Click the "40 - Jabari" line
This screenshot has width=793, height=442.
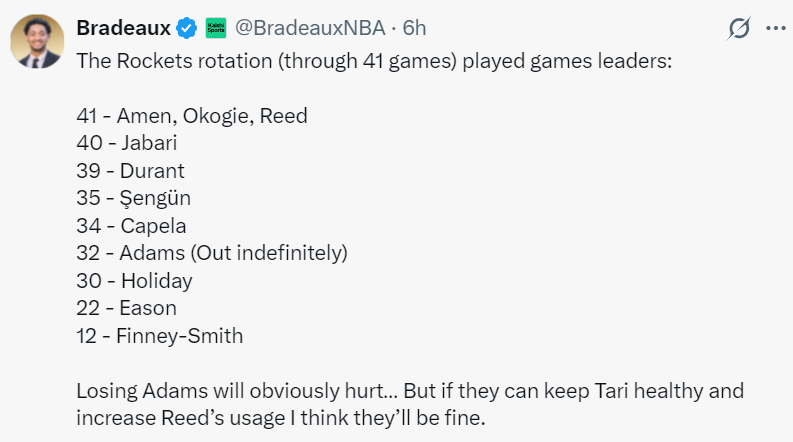[x=127, y=143]
